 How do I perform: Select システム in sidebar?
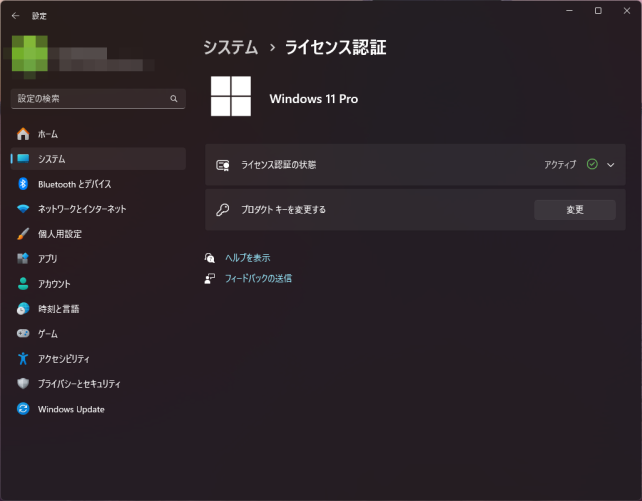[98, 158]
